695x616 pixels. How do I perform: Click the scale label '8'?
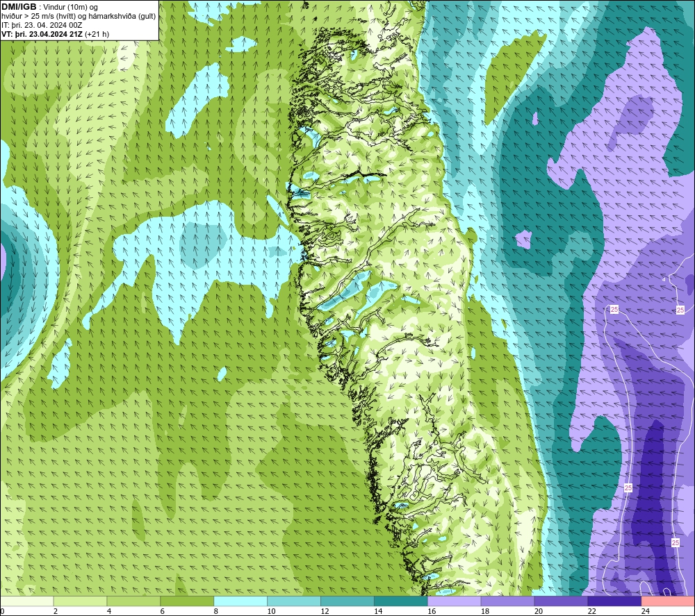[216, 611]
